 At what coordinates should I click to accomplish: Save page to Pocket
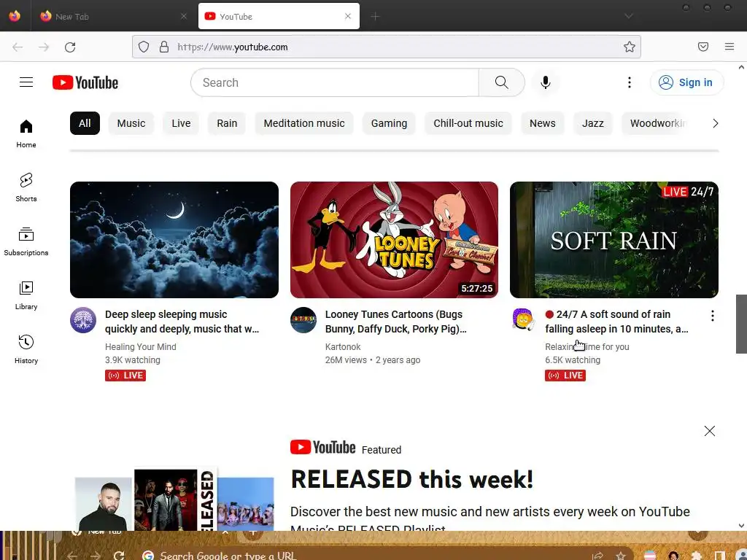[x=703, y=47]
